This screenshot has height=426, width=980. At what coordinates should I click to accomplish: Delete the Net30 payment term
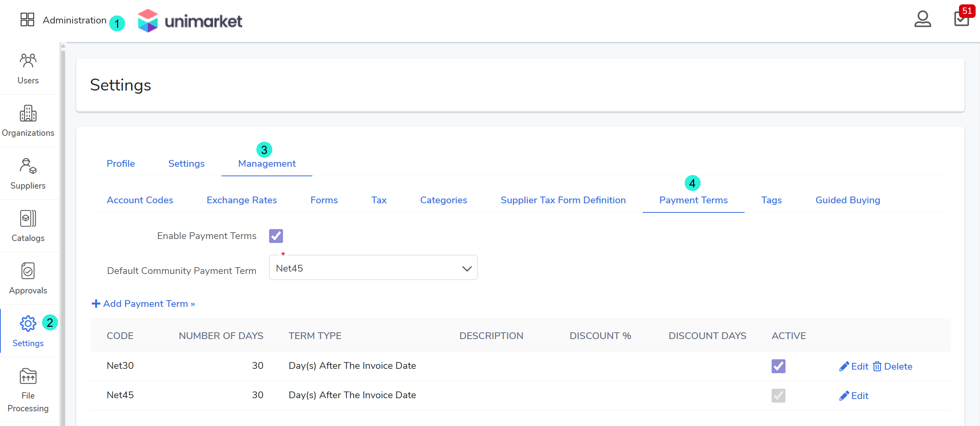click(892, 366)
